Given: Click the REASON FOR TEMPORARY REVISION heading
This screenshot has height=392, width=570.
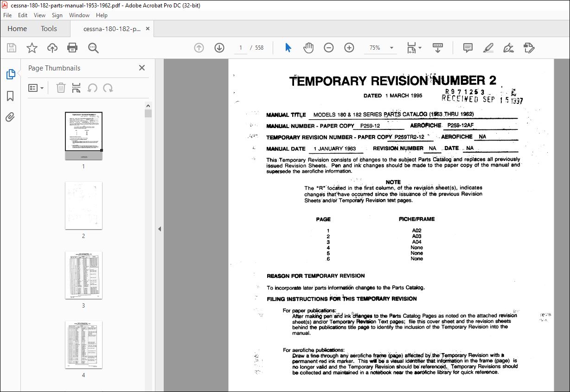Looking at the screenshot, I should click(315, 276).
